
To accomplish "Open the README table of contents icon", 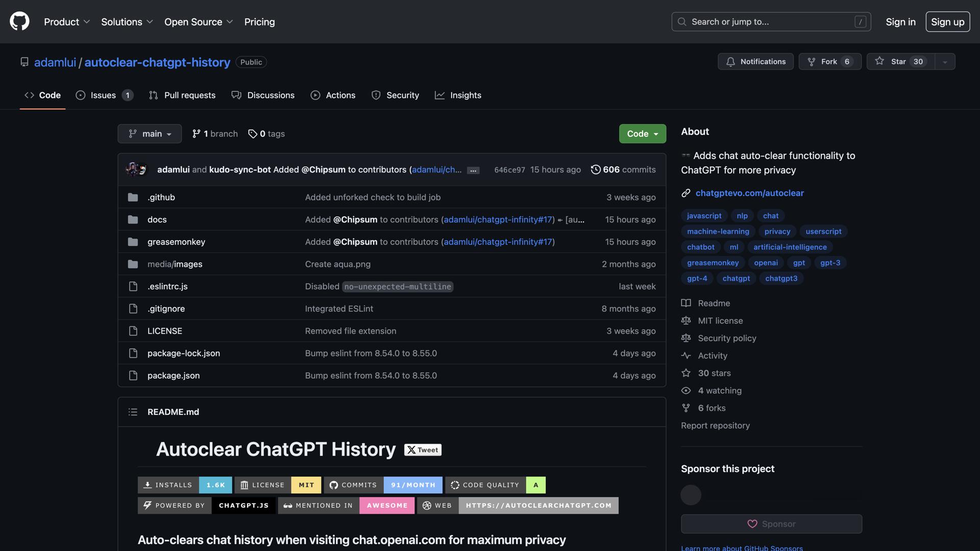I will pyautogui.click(x=133, y=412).
